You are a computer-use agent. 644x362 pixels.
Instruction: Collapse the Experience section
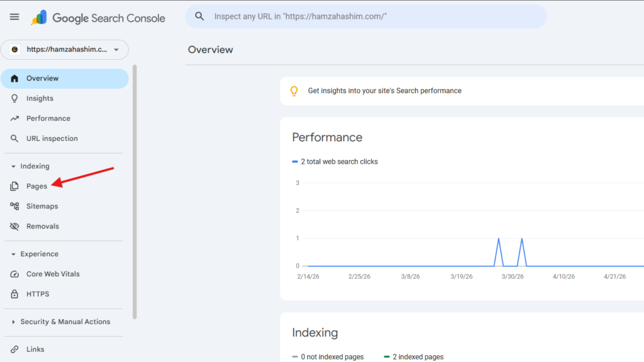click(x=13, y=254)
